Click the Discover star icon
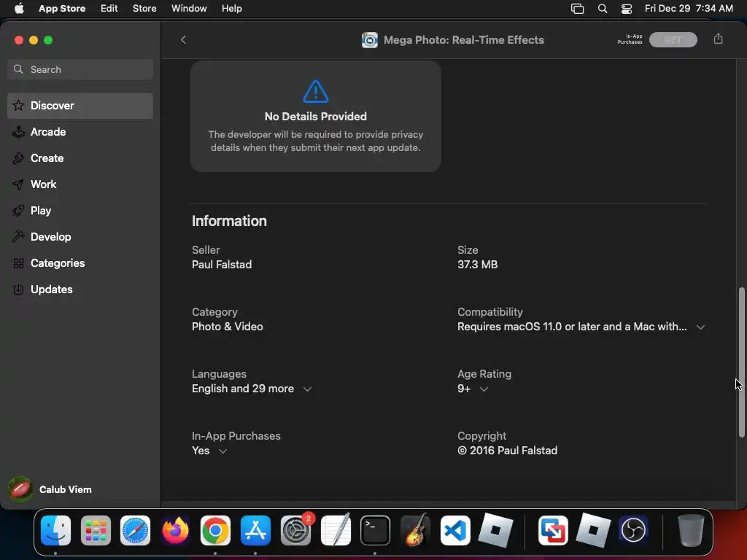The width and height of the screenshot is (747, 560). point(18,105)
